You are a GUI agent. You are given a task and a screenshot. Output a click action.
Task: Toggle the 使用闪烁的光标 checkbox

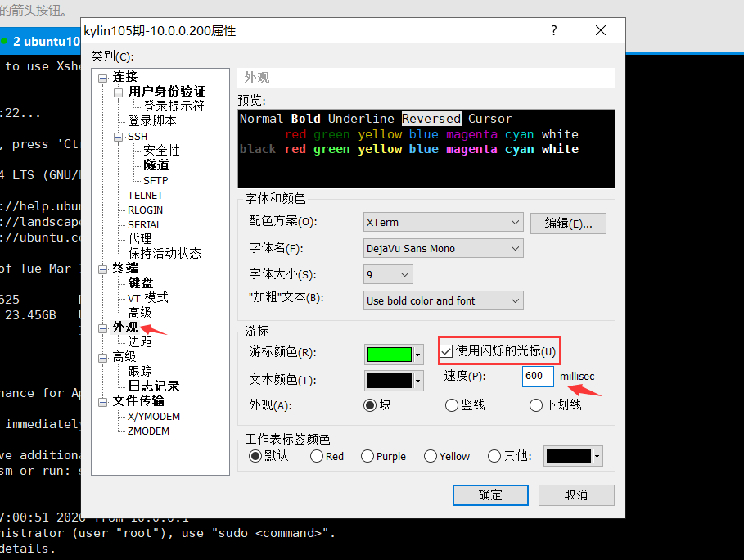coord(447,352)
